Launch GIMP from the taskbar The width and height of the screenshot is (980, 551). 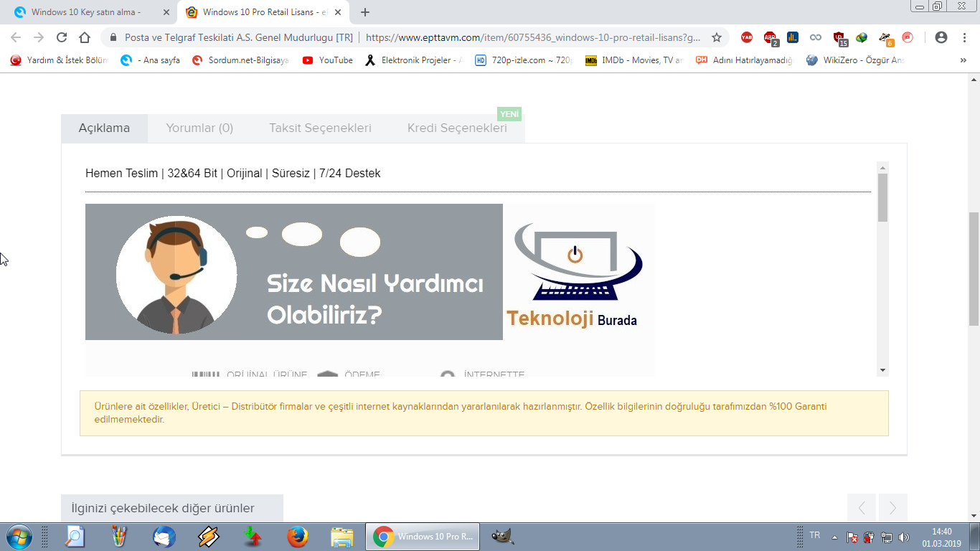[502, 537]
